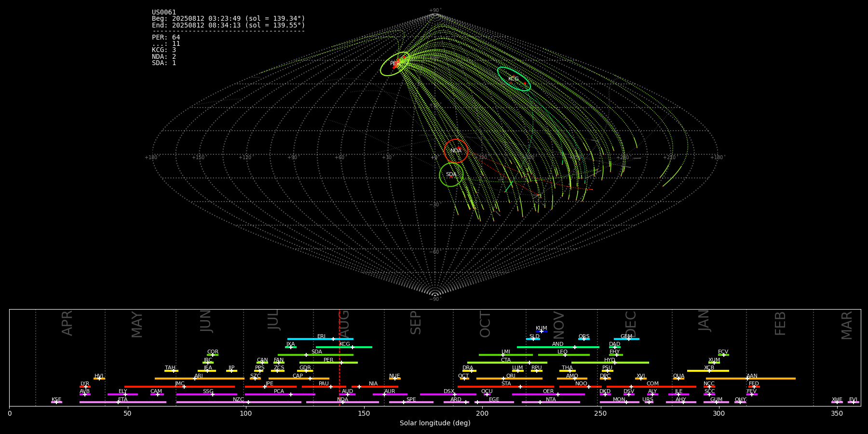Click the LYR shower bar in timeline
This screenshot has width=868, height=434.
tap(85, 387)
